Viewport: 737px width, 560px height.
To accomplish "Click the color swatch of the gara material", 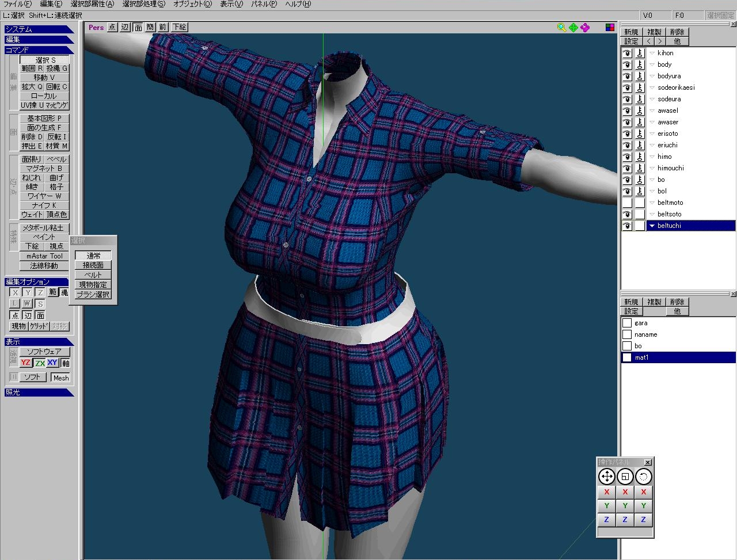I will click(x=627, y=323).
